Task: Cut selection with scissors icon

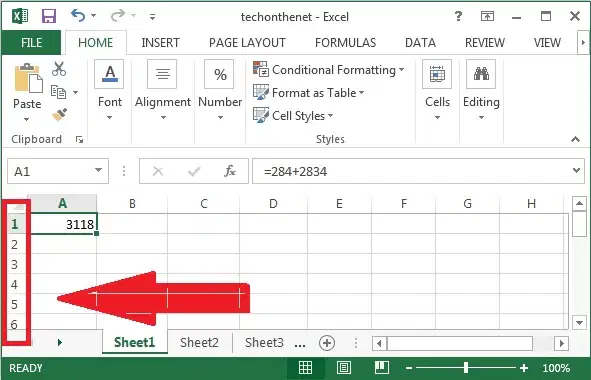Action: pyautogui.click(x=59, y=69)
